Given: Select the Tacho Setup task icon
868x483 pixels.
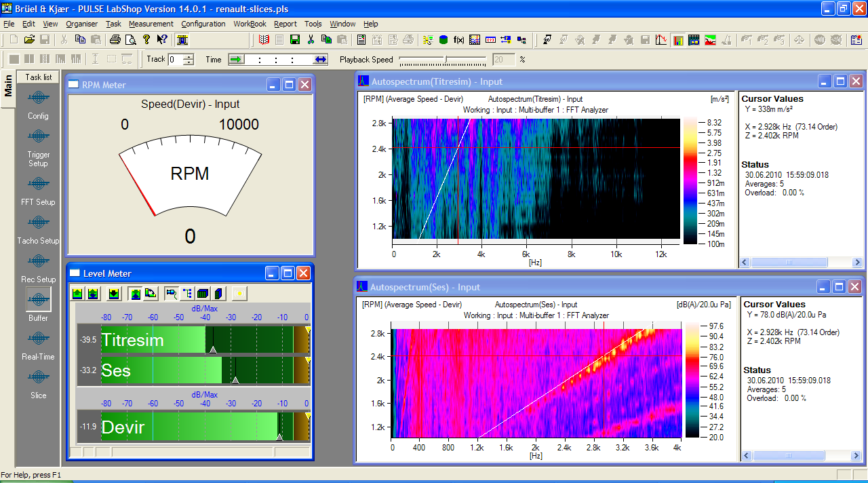Looking at the screenshot, I should pos(39,223).
